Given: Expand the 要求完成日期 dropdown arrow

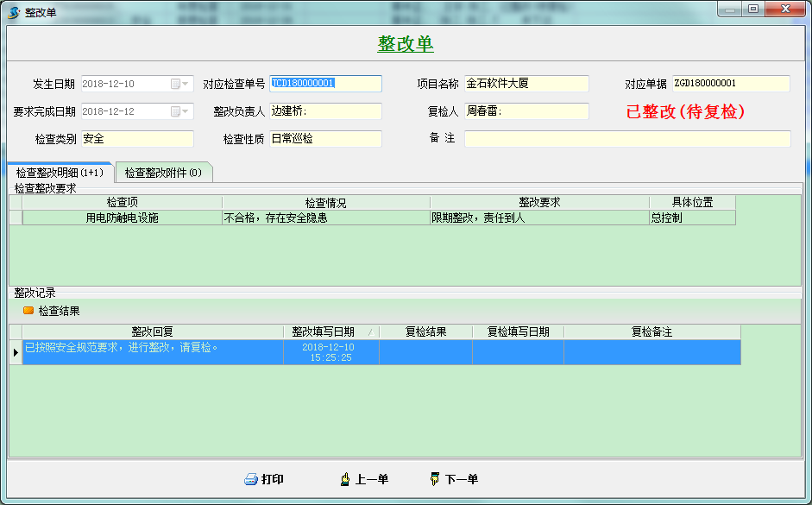Looking at the screenshot, I should click(x=186, y=110).
